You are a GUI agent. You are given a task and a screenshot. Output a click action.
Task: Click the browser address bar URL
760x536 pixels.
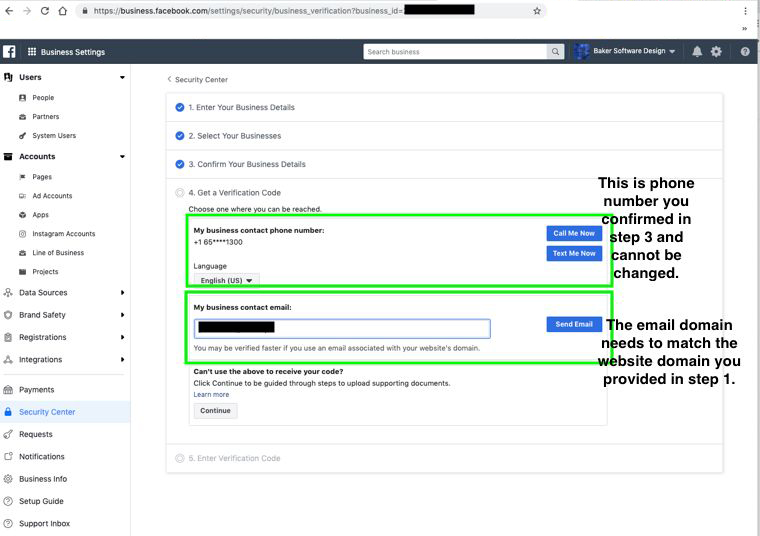click(x=247, y=11)
